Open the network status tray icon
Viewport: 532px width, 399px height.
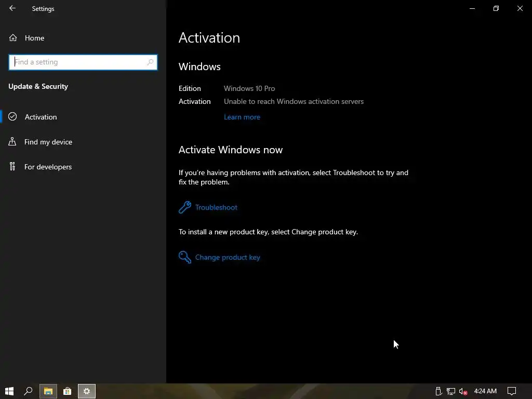(x=450, y=391)
